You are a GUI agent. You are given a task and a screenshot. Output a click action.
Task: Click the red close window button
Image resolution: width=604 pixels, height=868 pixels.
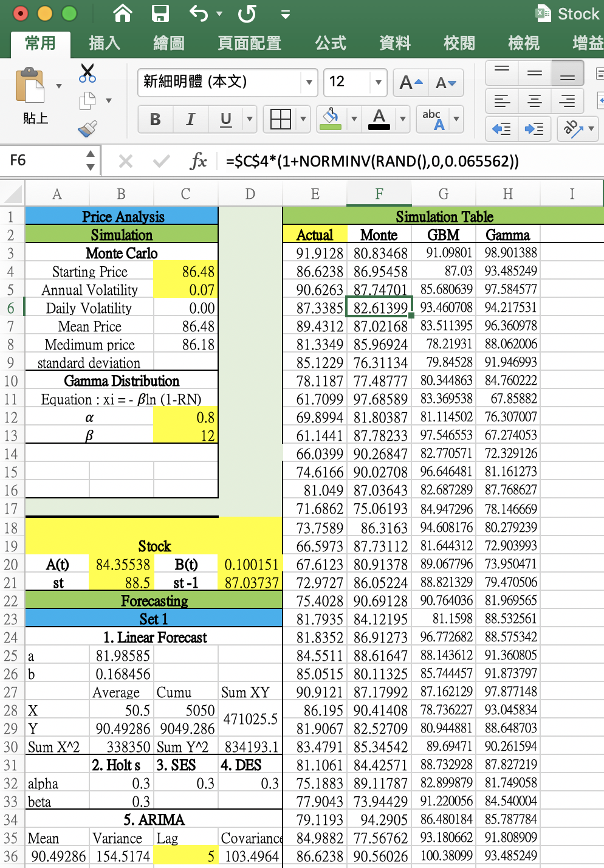[20, 13]
